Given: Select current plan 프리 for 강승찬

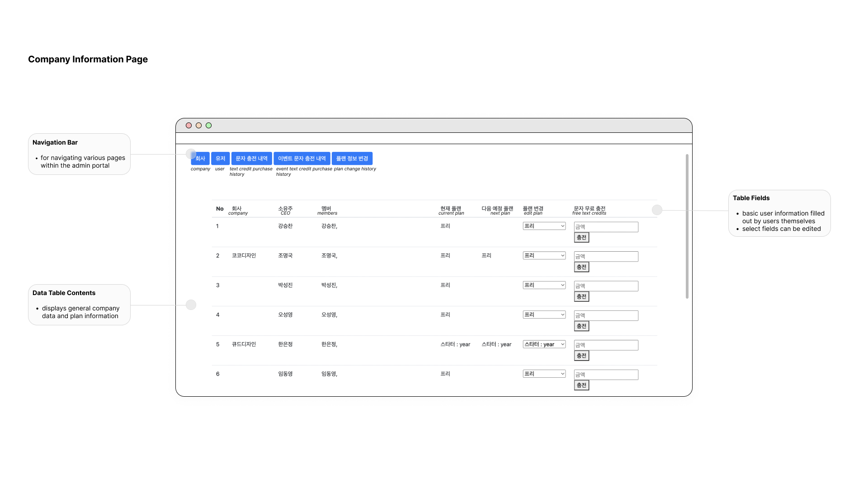Looking at the screenshot, I should pyautogui.click(x=445, y=226).
